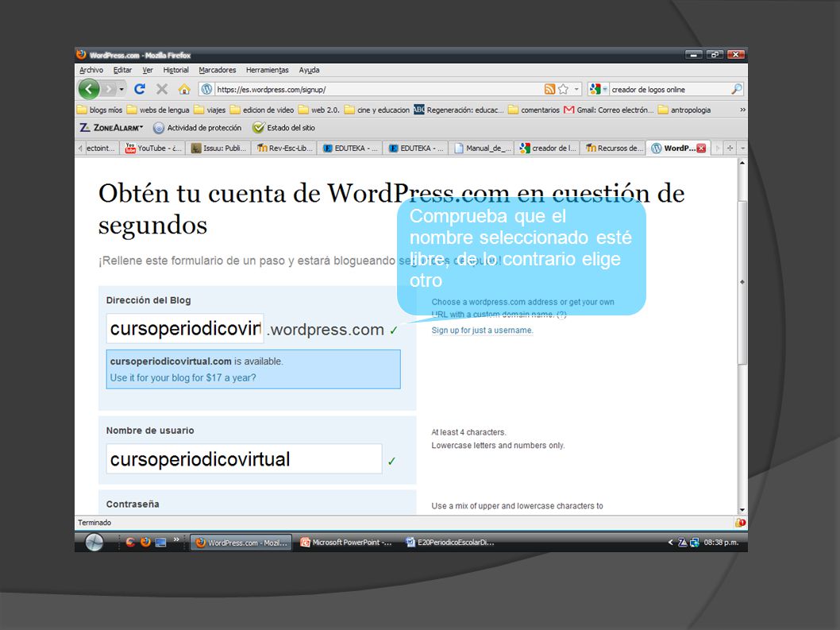Screen dimensions: 840x630
Task: Open the 'antropologia' bookmarks folder
Action: coord(684,110)
